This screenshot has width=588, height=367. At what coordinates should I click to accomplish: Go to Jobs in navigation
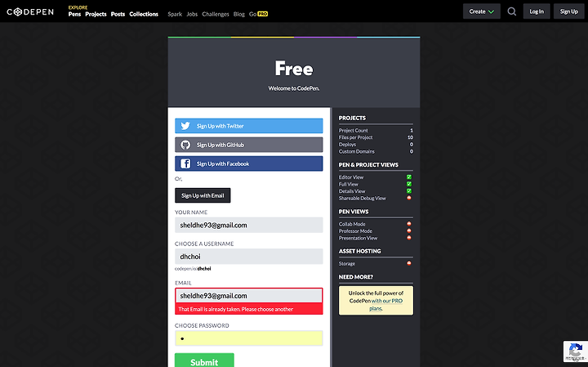click(192, 14)
